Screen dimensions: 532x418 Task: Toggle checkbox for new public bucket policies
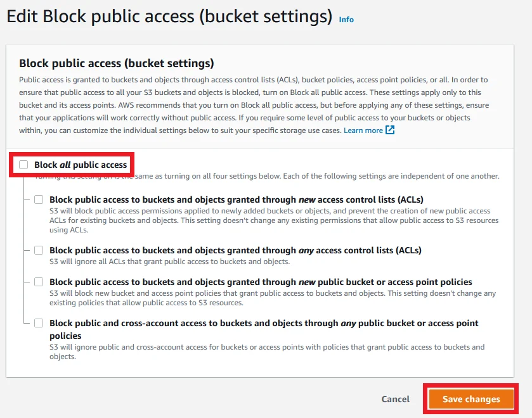pyautogui.click(x=39, y=282)
